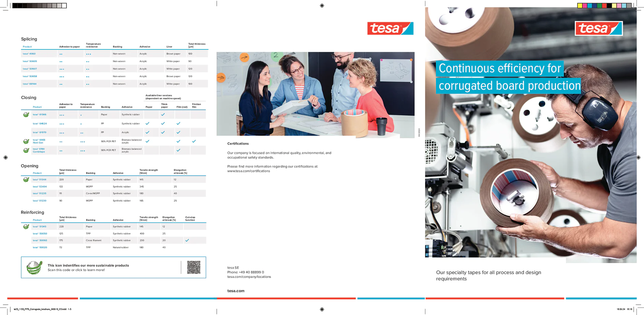644x315 pixels.
Task: Select the Friction film checkmark for tesa 6965
Action: pos(194,140)
